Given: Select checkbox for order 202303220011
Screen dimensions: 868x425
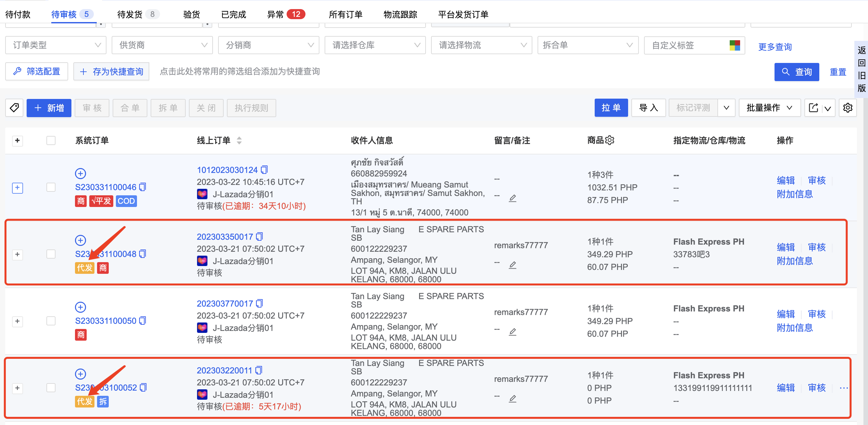Looking at the screenshot, I should point(51,388).
